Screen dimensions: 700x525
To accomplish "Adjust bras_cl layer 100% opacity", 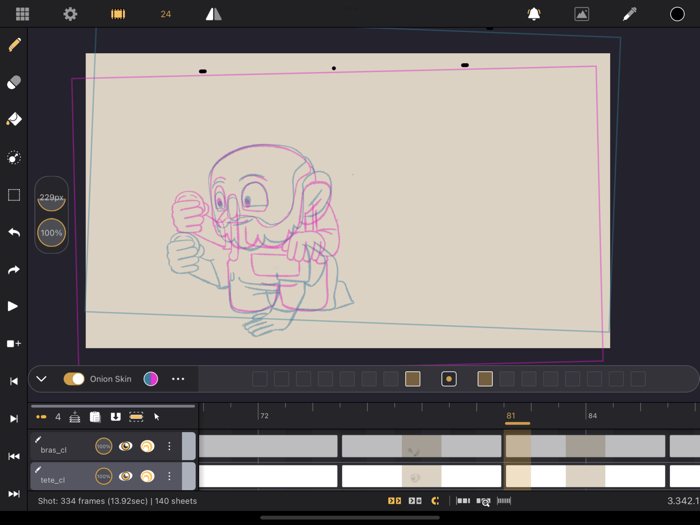I will pos(104,446).
